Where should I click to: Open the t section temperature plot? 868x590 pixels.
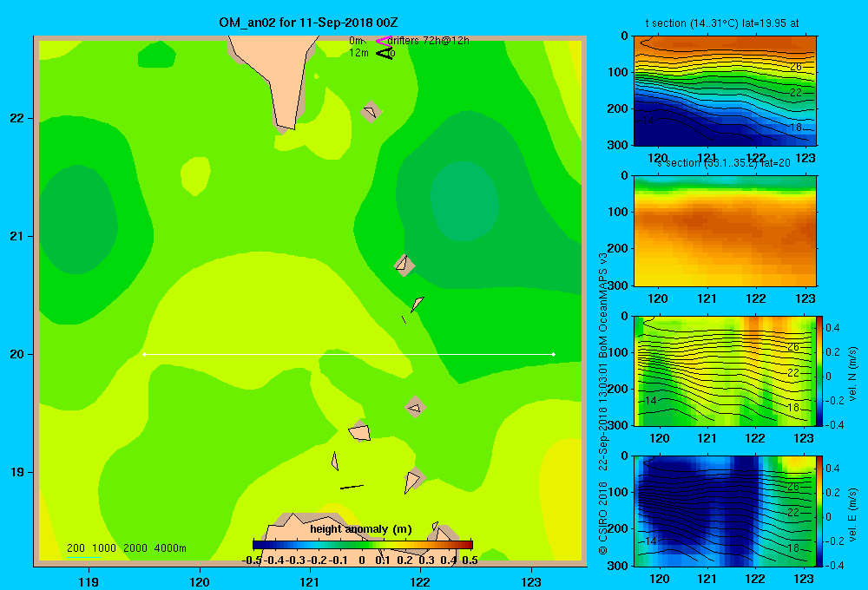(725, 91)
